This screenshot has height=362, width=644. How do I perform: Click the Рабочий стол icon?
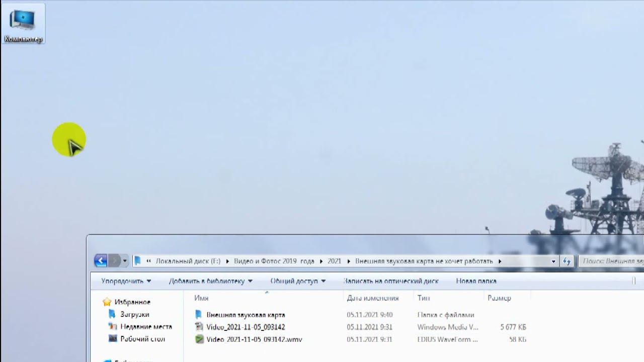[112, 339]
